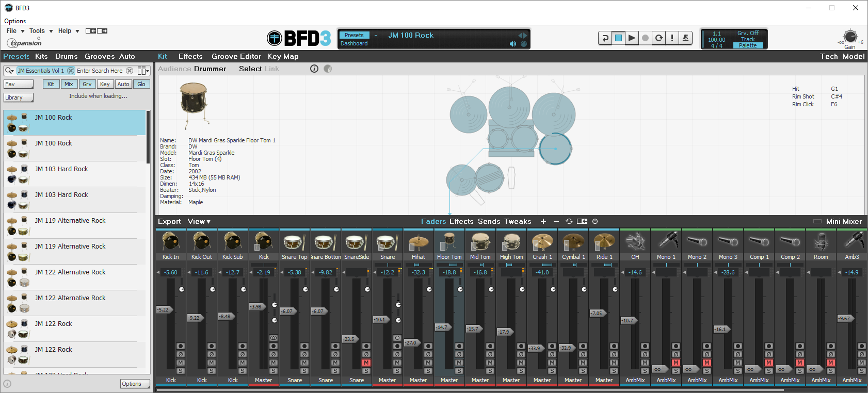Click the Snare Top drum icon

pos(295,241)
